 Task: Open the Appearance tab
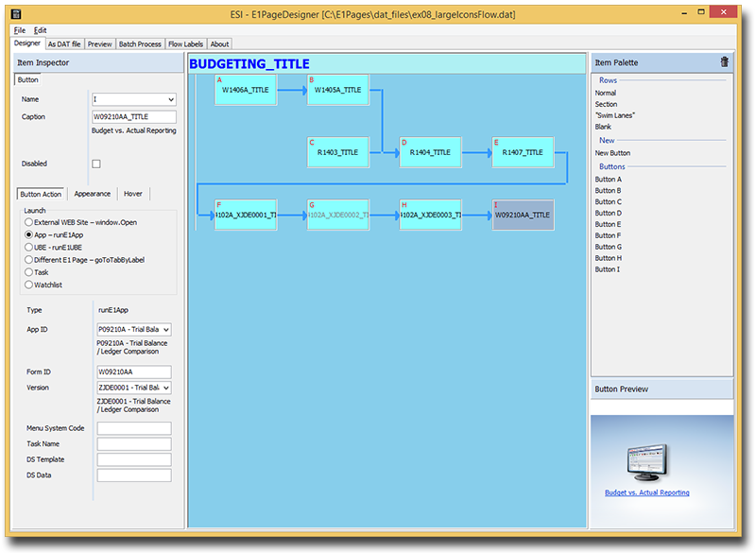(x=92, y=194)
